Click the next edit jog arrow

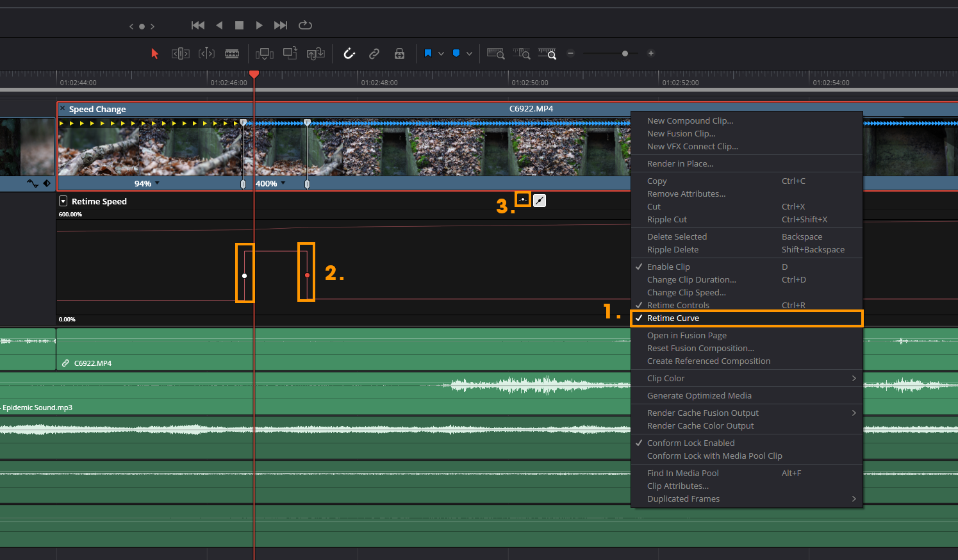(x=153, y=26)
